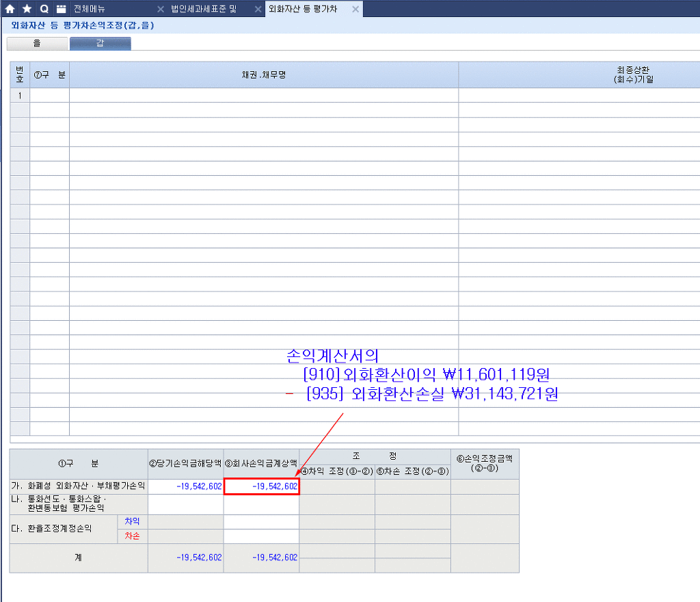Switch to the 을 sheet tab
Screen dimensions: 700x602
click(37, 43)
